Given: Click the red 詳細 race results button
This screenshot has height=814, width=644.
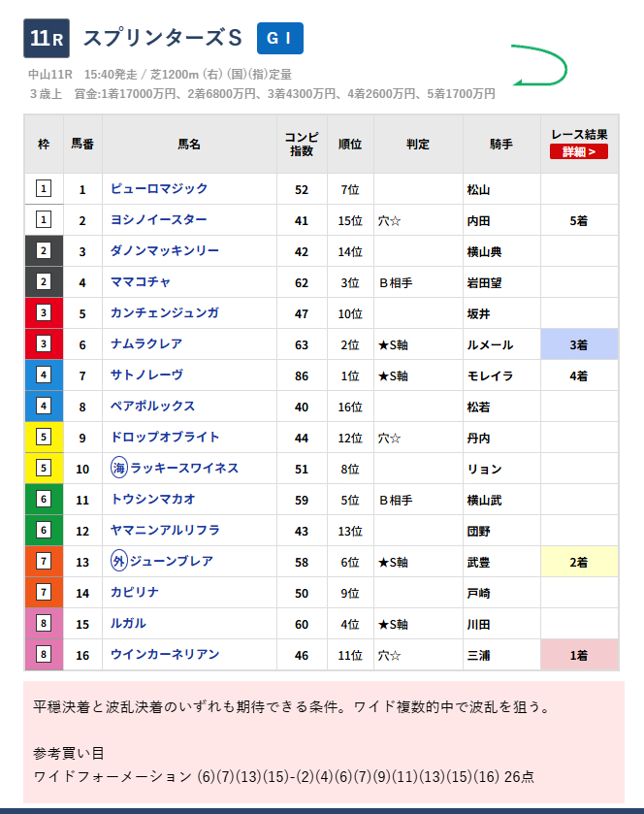Looking at the screenshot, I should tap(579, 152).
